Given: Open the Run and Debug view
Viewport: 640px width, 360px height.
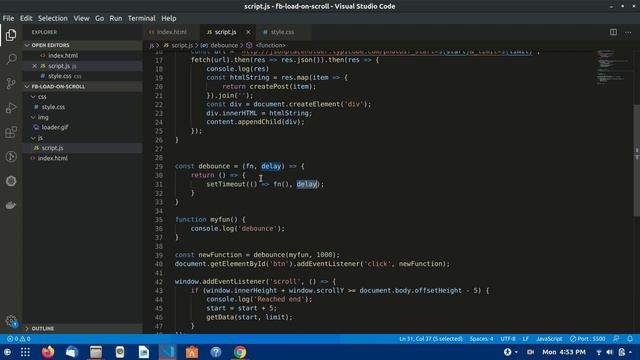Looking at the screenshot, I should (x=11, y=108).
